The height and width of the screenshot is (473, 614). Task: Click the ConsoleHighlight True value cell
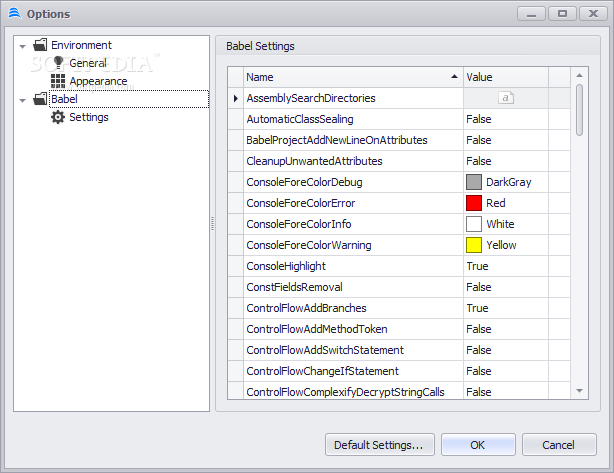click(506, 266)
